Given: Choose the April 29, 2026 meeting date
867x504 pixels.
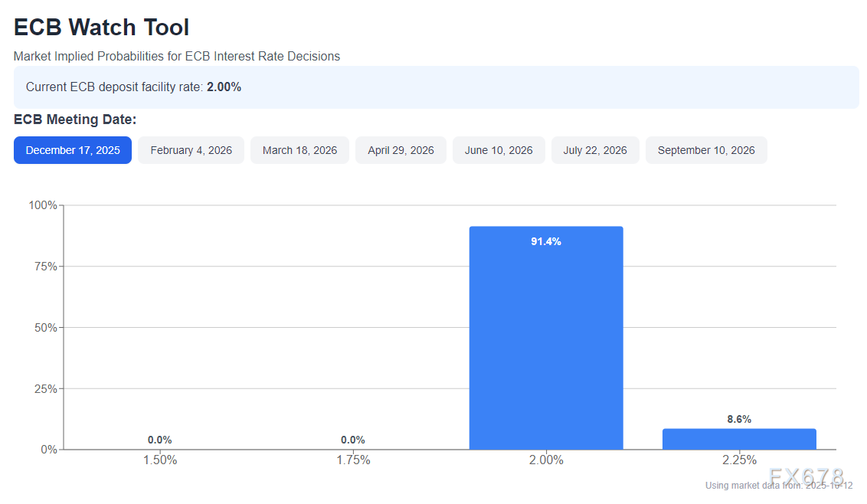Looking at the screenshot, I should tap(401, 150).
